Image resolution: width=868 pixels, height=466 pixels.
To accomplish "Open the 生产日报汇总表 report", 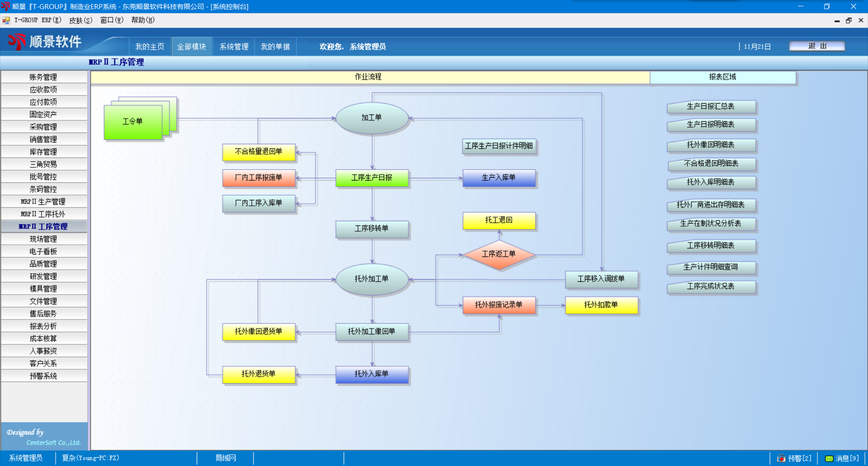I will point(711,107).
